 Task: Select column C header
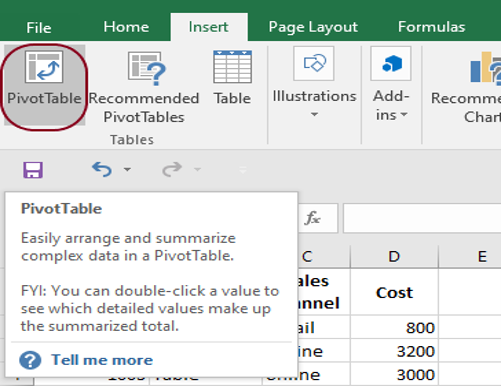point(323,257)
